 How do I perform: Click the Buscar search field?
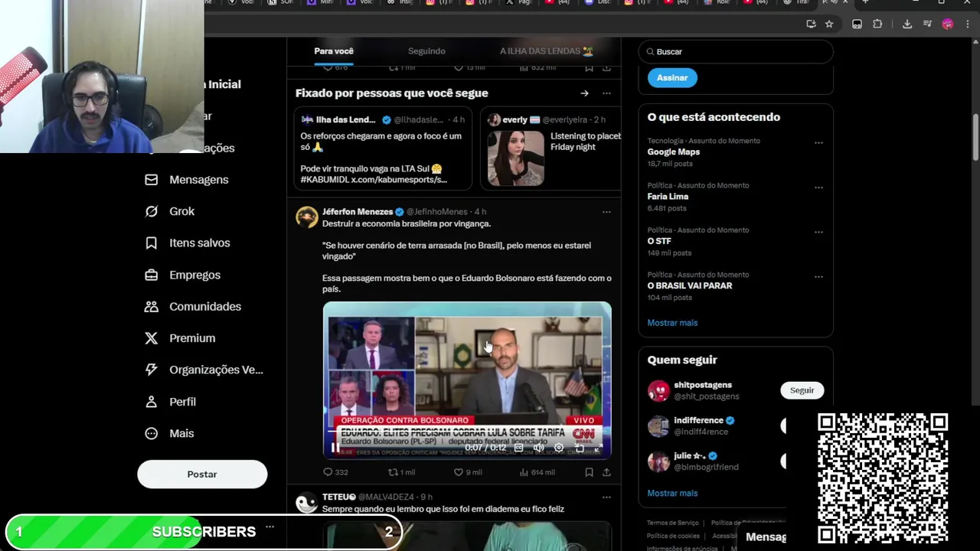click(736, 51)
